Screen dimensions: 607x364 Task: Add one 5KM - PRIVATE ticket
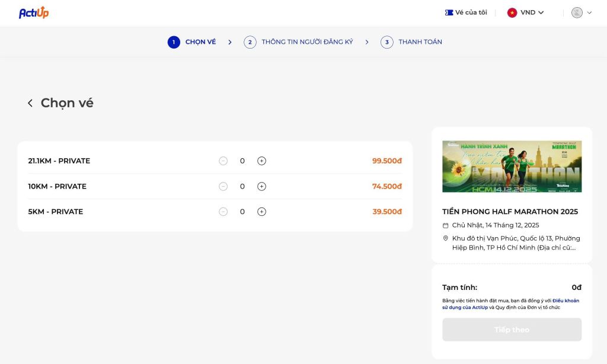261,212
